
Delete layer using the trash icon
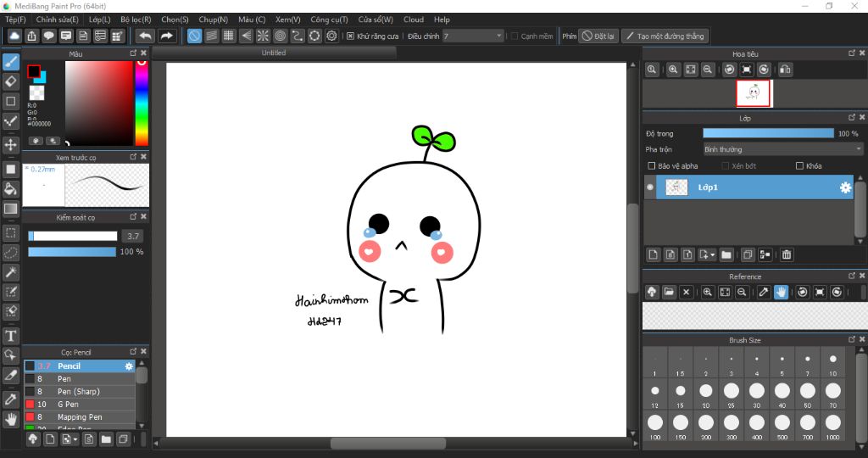787,254
